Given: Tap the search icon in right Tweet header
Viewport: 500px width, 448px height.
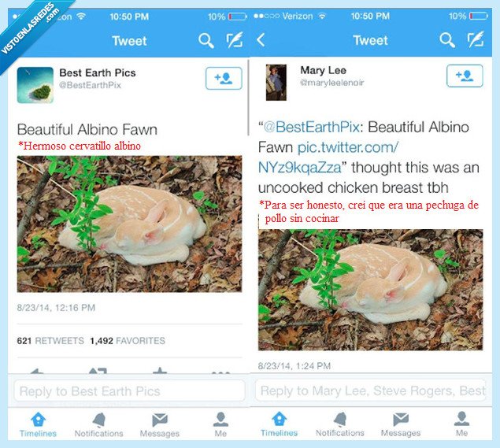Looking at the screenshot, I should pyautogui.click(x=447, y=40).
